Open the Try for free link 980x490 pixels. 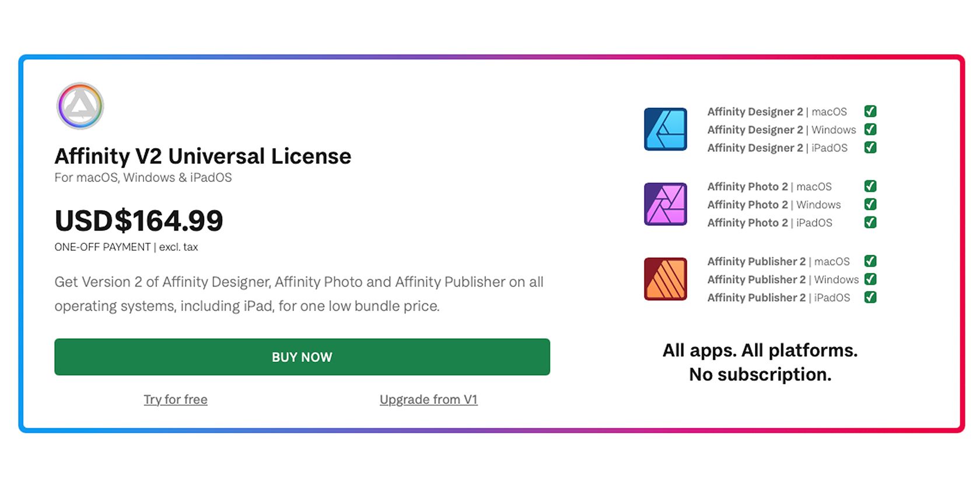(176, 400)
